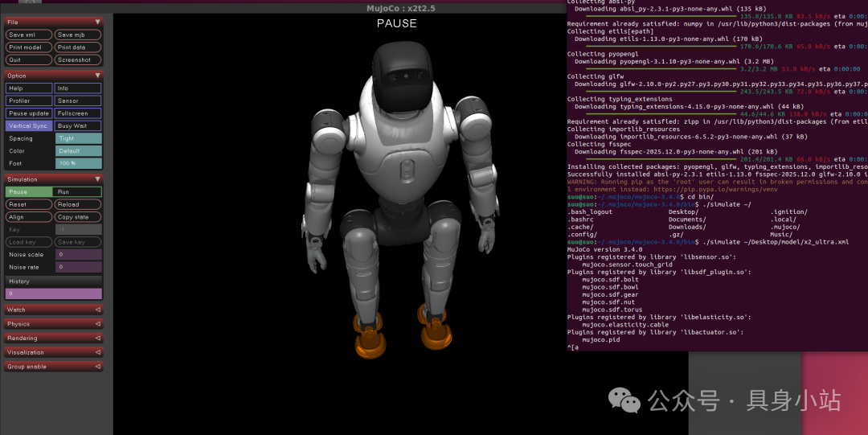Viewport: 868px width, 435px height.
Task: Select Run in Simulation panel
Action: pyautogui.click(x=77, y=191)
